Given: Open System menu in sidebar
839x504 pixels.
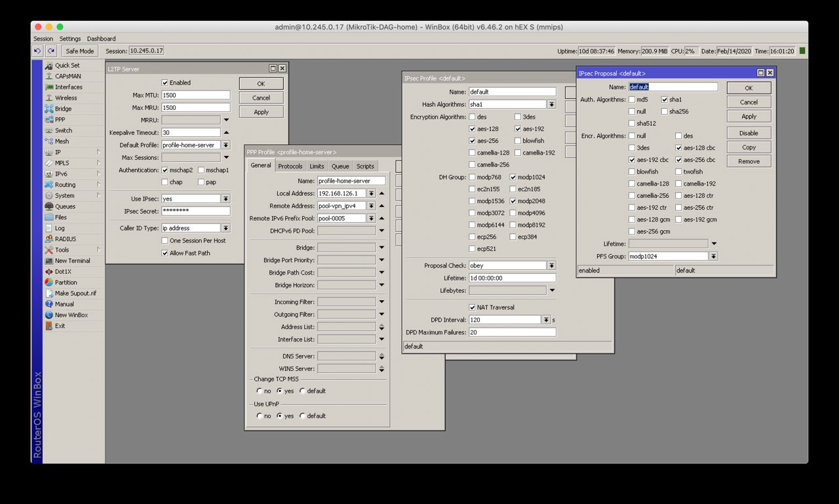Looking at the screenshot, I should click(65, 195).
